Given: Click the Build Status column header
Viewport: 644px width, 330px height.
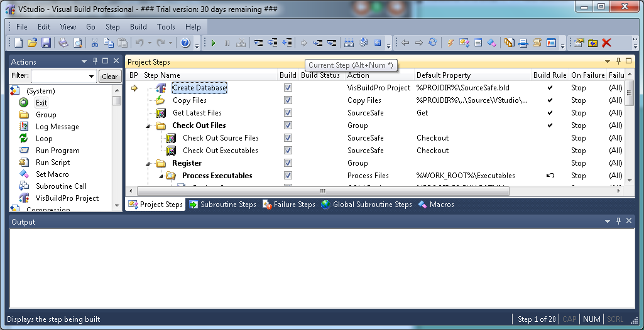Looking at the screenshot, I should point(322,75).
